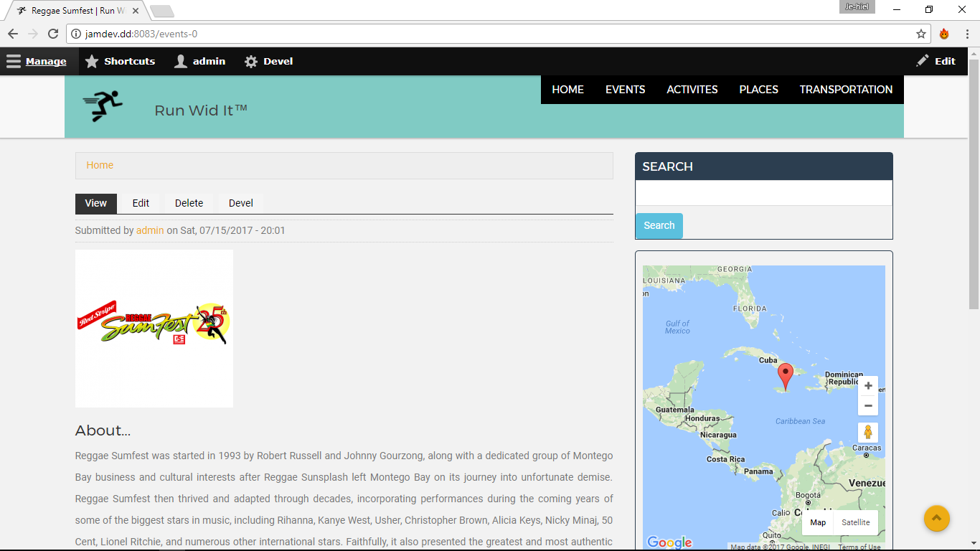
Task: Open Devel gear menu
Action: pos(268,62)
